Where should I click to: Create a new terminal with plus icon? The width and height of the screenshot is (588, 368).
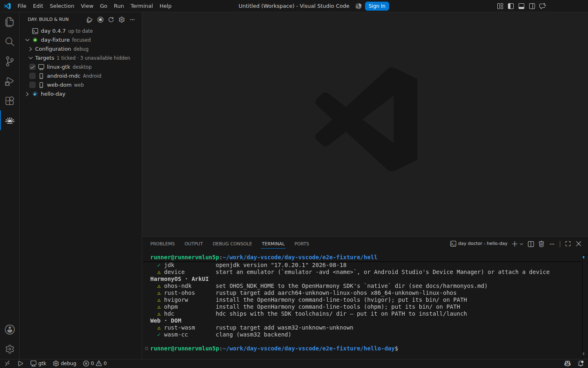tap(514, 244)
